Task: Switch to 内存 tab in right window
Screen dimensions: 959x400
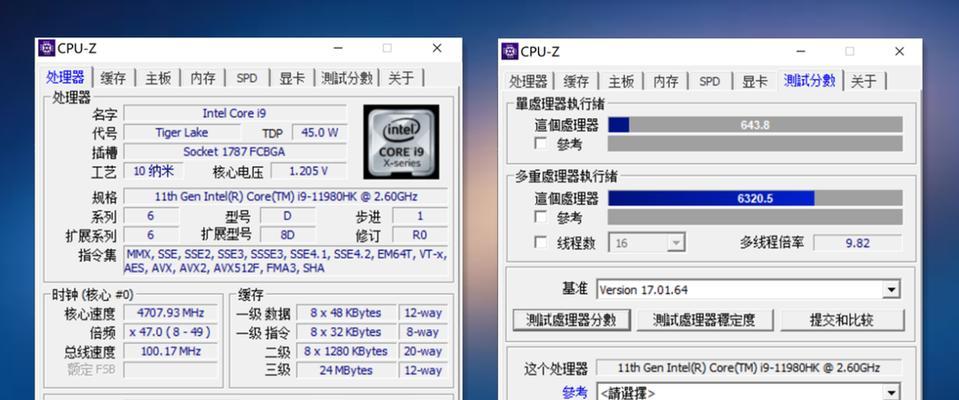Action: (x=666, y=81)
